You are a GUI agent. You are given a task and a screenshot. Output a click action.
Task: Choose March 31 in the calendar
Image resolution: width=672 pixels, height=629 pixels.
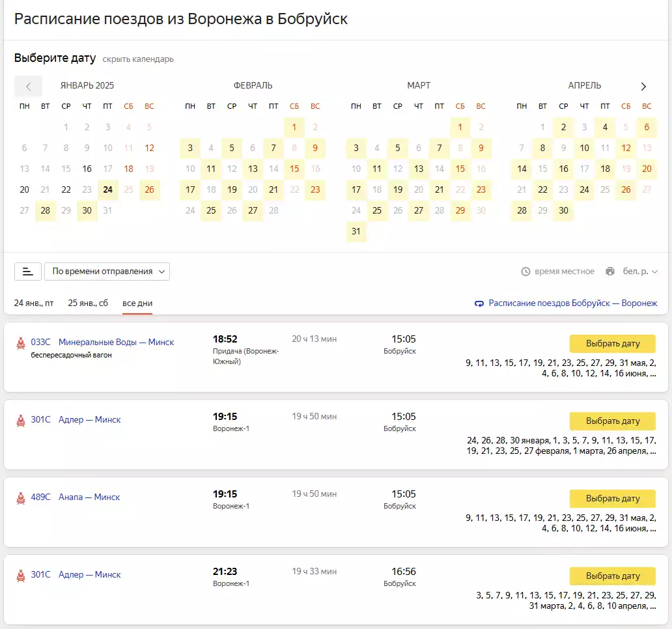tap(356, 231)
